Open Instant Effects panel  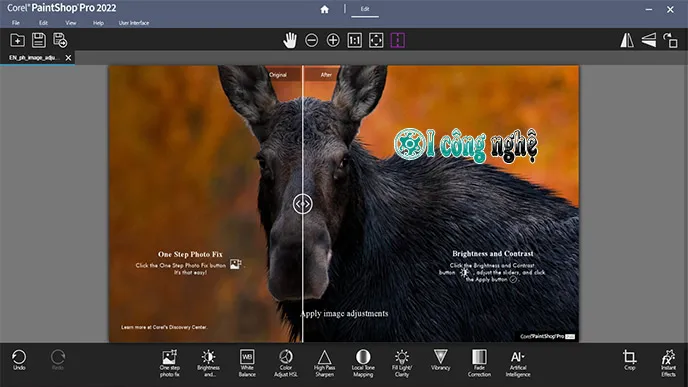(x=668, y=364)
